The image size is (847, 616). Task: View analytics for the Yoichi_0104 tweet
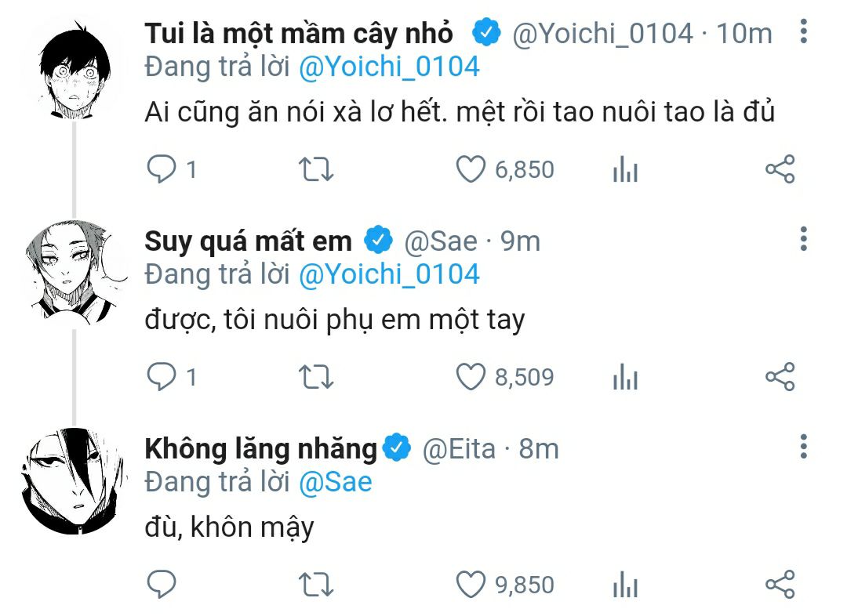click(625, 169)
